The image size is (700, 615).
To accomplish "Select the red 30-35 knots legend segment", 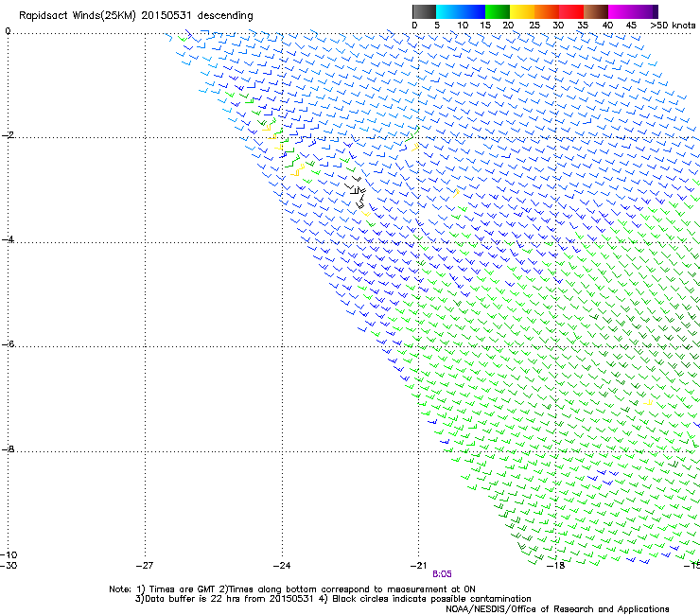I will [x=571, y=11].
